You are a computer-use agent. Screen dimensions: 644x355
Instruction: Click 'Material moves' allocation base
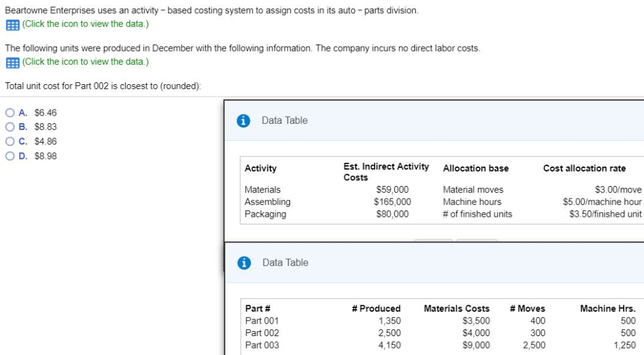click(x=473, y=190)
